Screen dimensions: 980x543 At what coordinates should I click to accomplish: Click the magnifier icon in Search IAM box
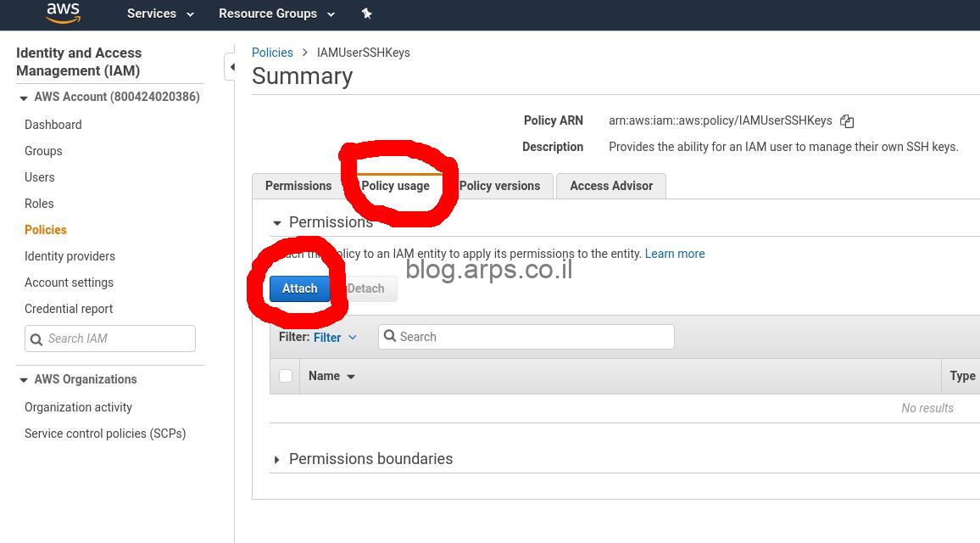click(x=36, y=339)
